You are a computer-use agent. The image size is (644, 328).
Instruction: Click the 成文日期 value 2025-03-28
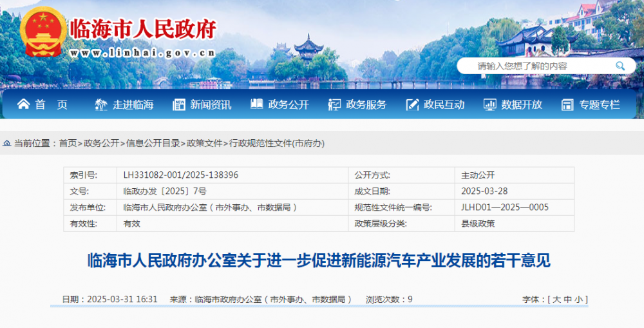coord(484,191)
